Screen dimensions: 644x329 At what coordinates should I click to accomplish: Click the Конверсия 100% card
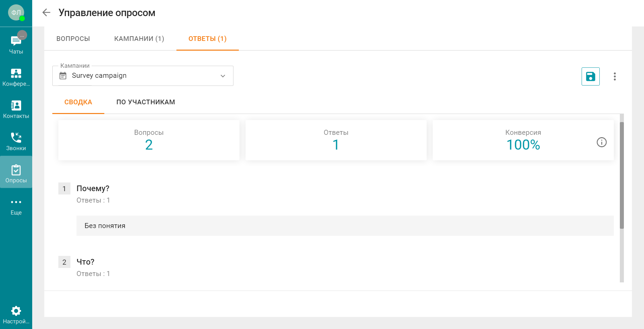[523, 140]
